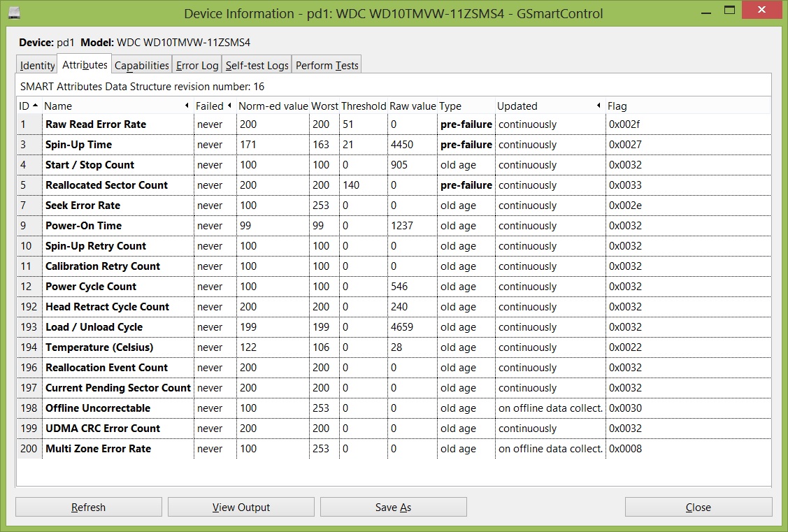788x532 pixels.
Task: Select the Current Pending Sector Count row
Action: [x=394, y=388]
